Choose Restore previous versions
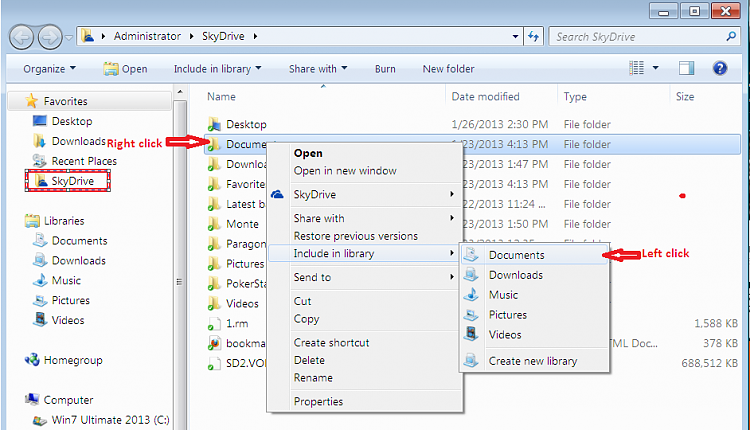The height and width of the screenshot is (430, 750). click(355, 236)
